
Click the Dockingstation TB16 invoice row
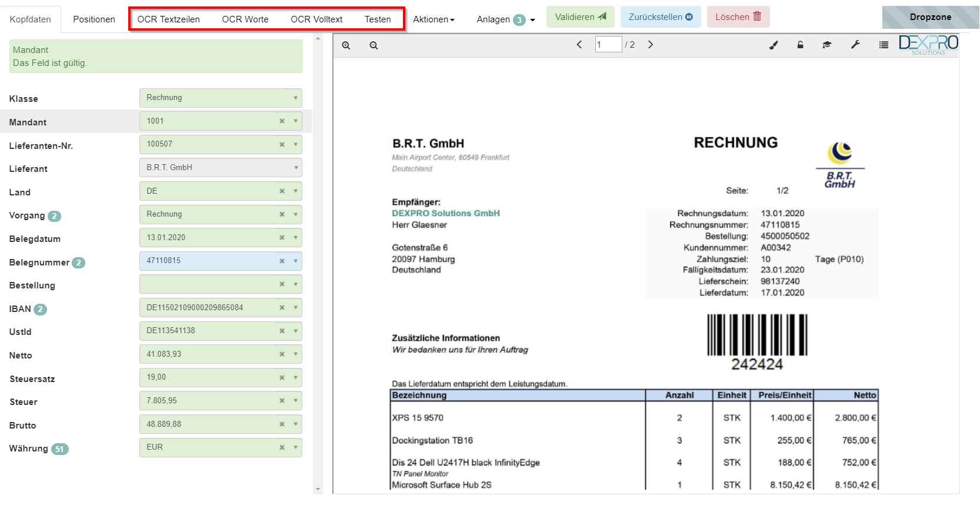634,440
